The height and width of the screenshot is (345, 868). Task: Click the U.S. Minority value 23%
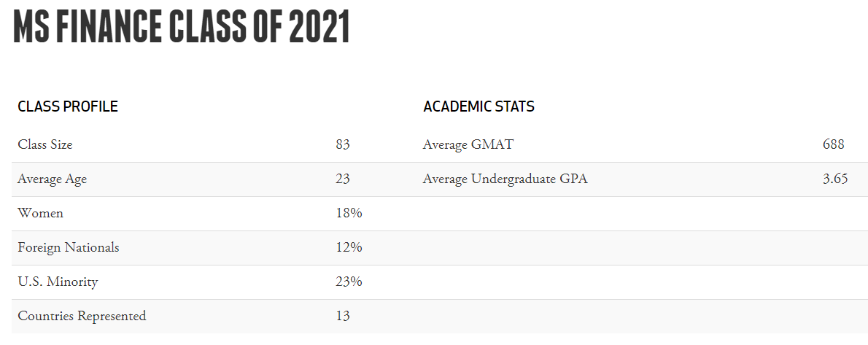pos(349,282)
